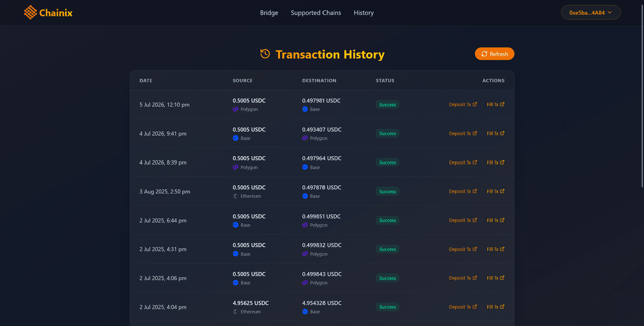Screen dimensions: 644x326
Task: Select the 0.497981 USDC destination amount
Action: pyautogui.click(x=321, y=100)
